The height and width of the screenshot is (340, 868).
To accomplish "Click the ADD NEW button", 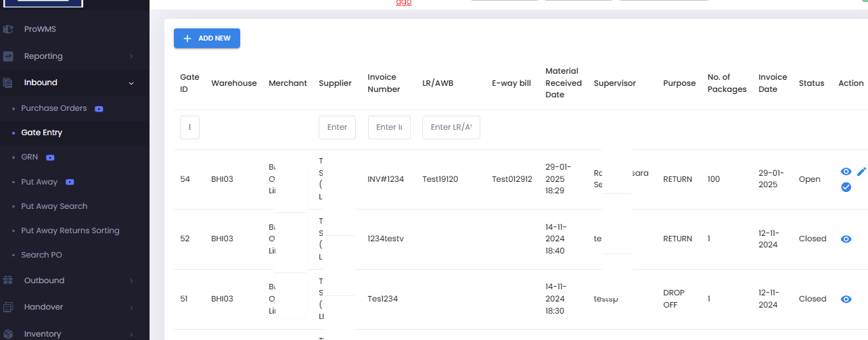I will (x=207, y=39).
